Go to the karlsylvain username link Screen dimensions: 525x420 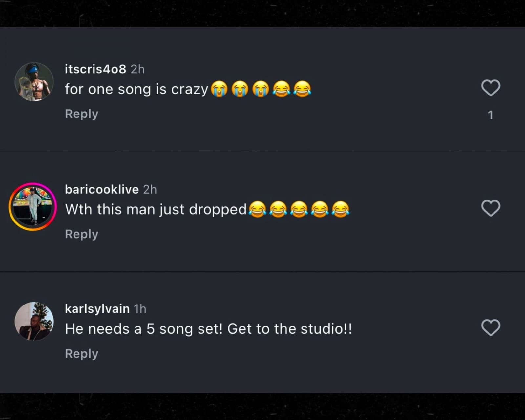point(97,309)
